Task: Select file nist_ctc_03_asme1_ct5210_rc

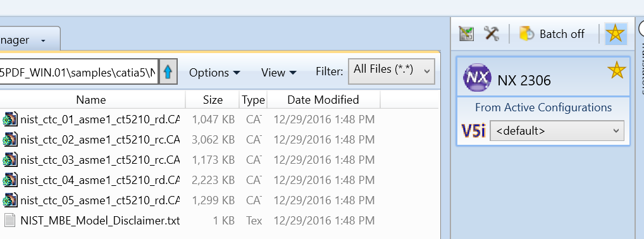Action: point(100,160)
